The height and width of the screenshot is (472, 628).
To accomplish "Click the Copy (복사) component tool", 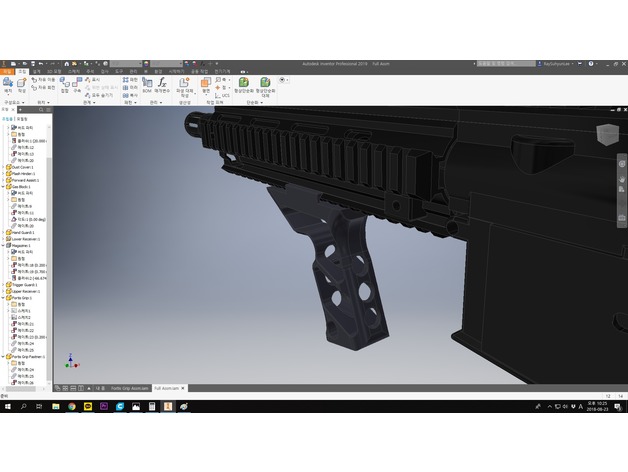I will pos(130,95).
